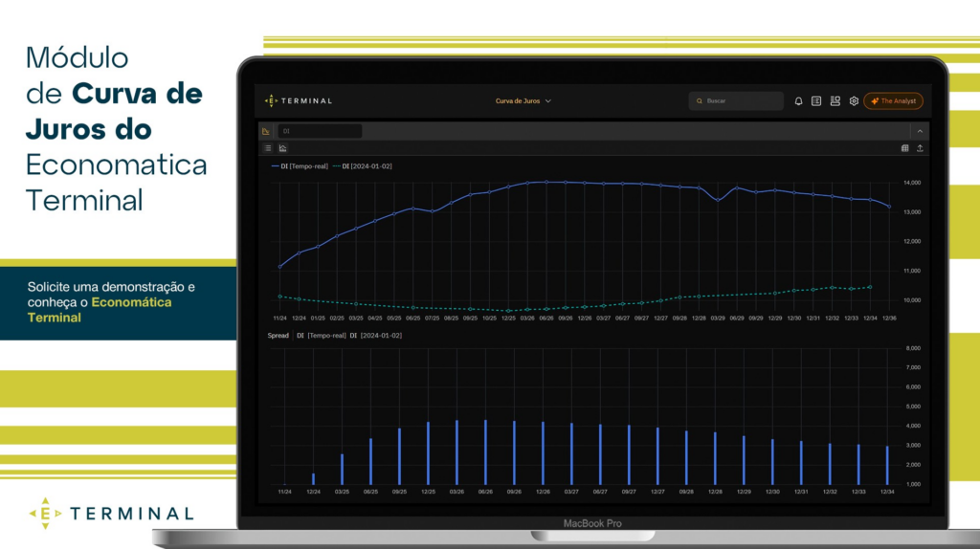Click the Terminal logo in app header
This screenshot has width=980, height=549.
299,100
